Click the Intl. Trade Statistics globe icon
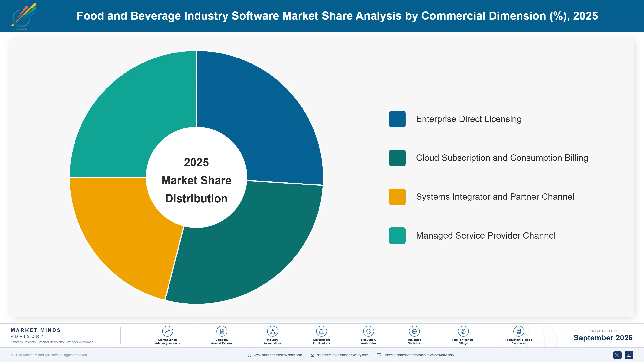The image size is (644, 362). click(414, 331)
